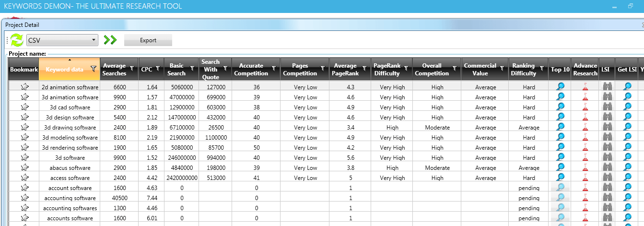Toggle bookmark star for 3d software row
This screenshot has width=644, height=226.
[x=24, y=157]
